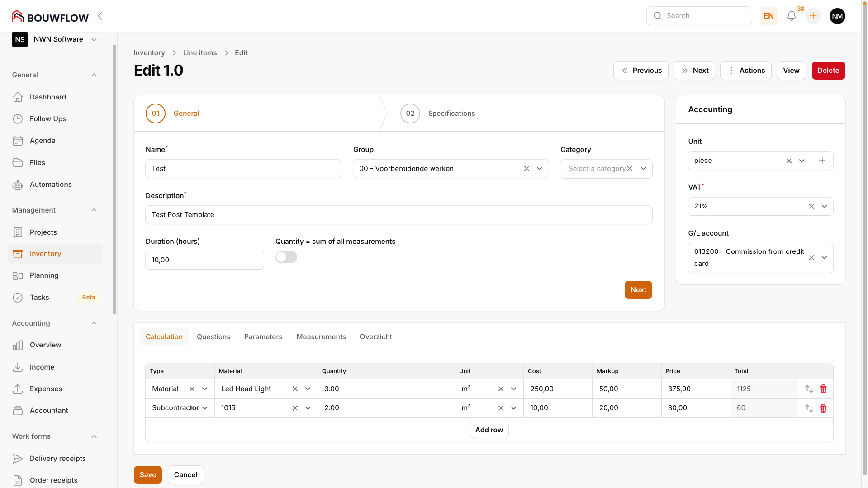Click the Cancel button
The image size is (868, 488).
click(186, 475)
